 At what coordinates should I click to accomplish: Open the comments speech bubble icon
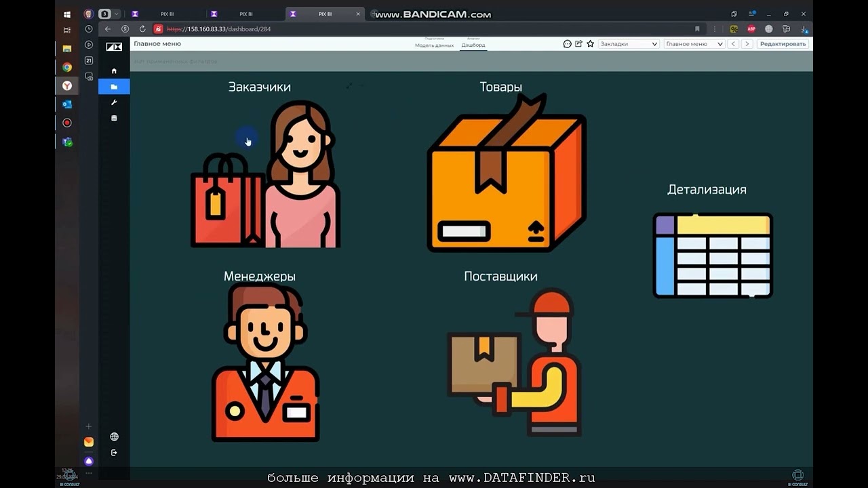tap(568, 43)
